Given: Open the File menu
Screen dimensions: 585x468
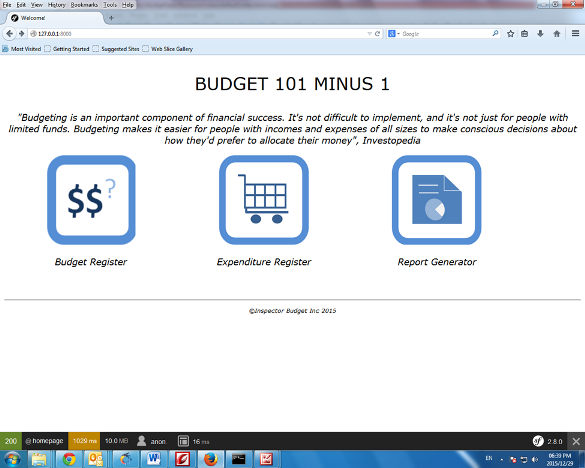Looking at the screenshot, I should pyautogui.click(x=7, y=5).
